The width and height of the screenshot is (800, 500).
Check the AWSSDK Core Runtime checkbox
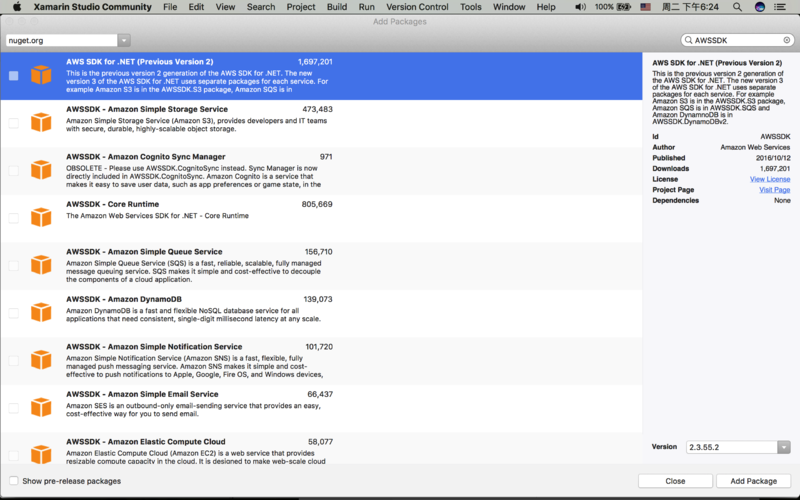(14, 218)
